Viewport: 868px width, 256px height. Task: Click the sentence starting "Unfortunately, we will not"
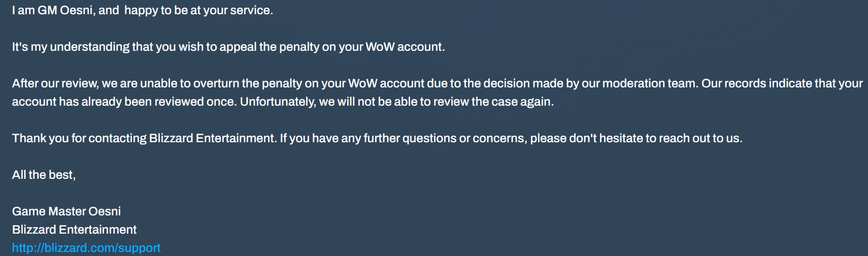pyautogui.click(x=396, y=102)
